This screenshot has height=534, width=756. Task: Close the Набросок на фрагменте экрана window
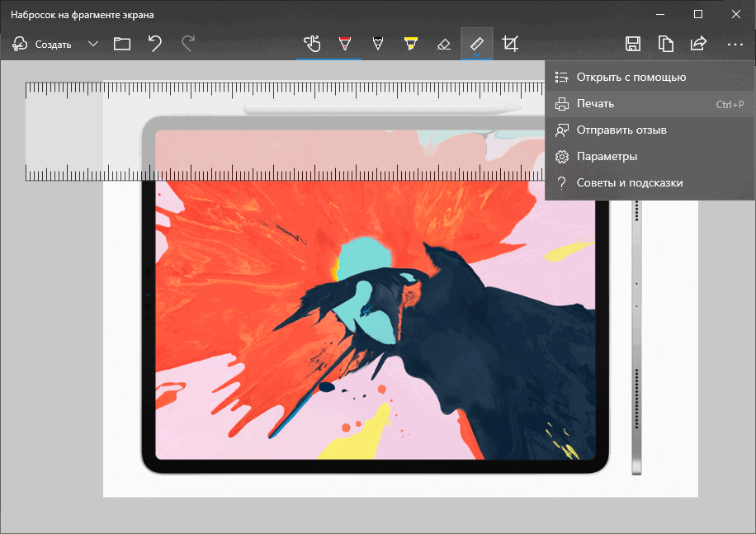(735, 15)
